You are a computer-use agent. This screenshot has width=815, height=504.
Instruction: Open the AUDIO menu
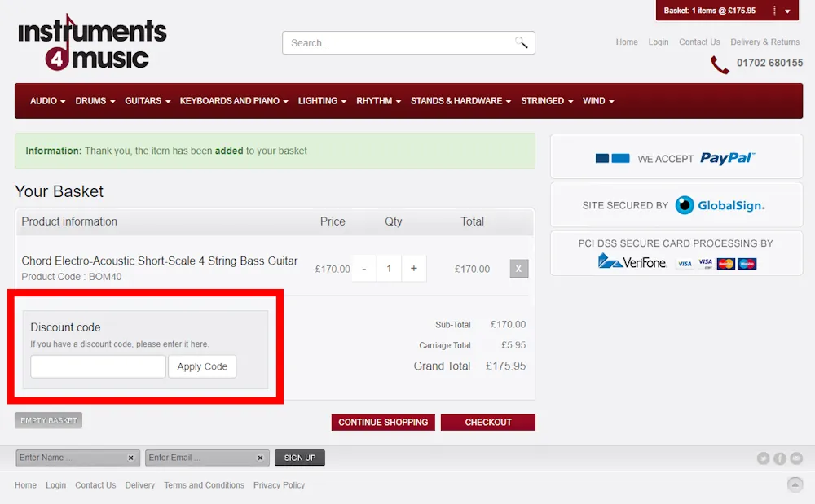[48, 101]
